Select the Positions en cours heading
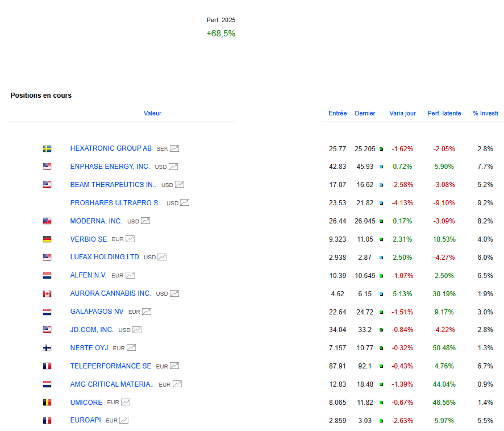The width and height of the screenshot is (504, 431). (41, 96)
